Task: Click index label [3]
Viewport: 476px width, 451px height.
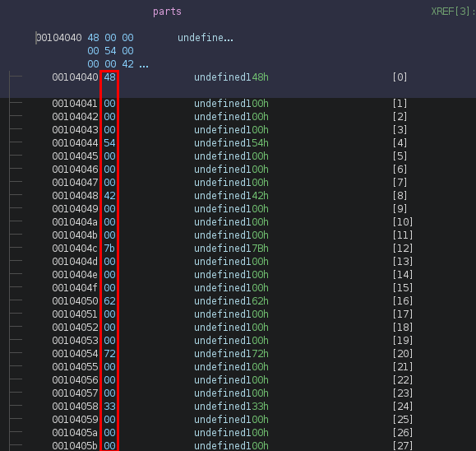Action: (400, 130)
